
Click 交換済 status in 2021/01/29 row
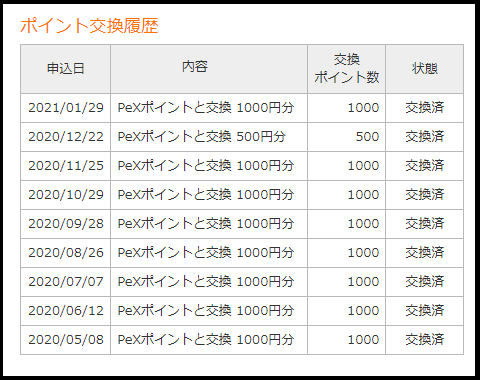(x=425, y=108)
